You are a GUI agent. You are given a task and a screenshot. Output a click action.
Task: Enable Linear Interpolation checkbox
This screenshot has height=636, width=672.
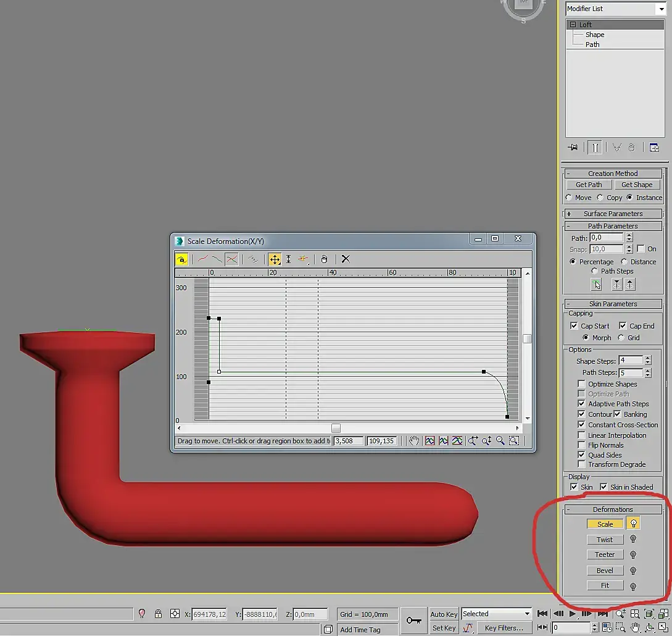click(581, 435)
